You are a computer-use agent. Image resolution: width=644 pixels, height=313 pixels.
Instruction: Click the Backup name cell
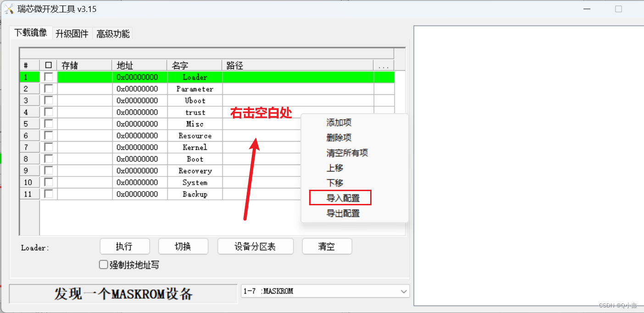point(195,194)
